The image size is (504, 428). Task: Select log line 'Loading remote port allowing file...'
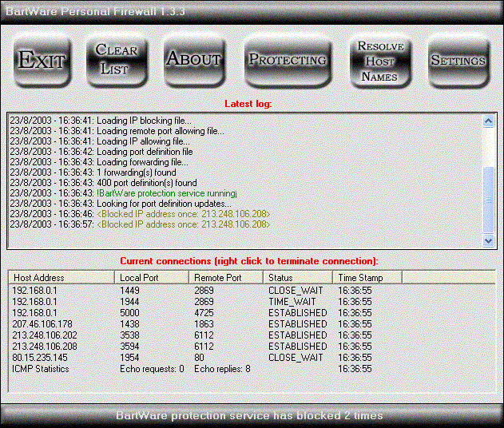pos(117,131)
